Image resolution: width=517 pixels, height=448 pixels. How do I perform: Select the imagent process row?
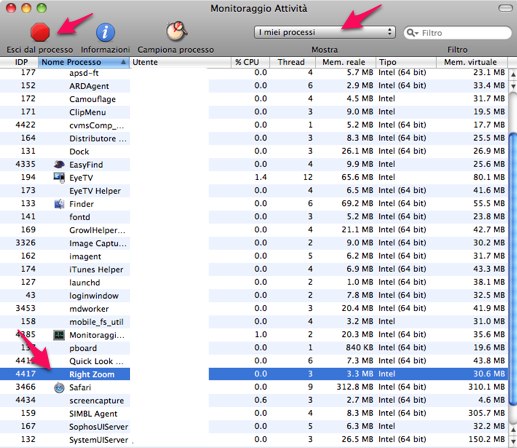click(x=253, y=256)
